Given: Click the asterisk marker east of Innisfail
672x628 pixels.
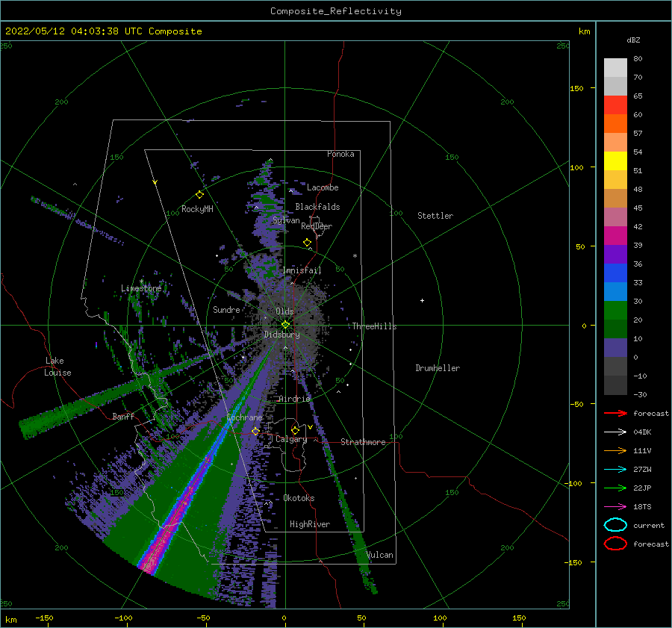Looking at the screenshot, I should coord(355,256).
